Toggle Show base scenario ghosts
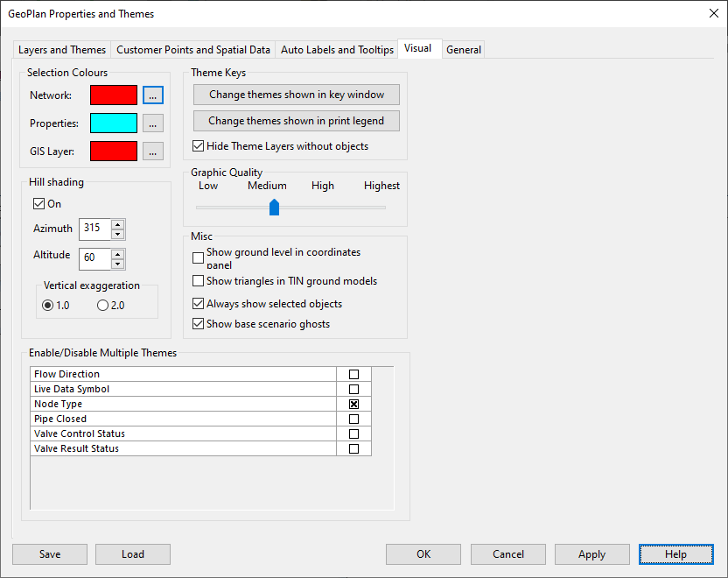The image size is (728, 578). [x=199, y=324]
